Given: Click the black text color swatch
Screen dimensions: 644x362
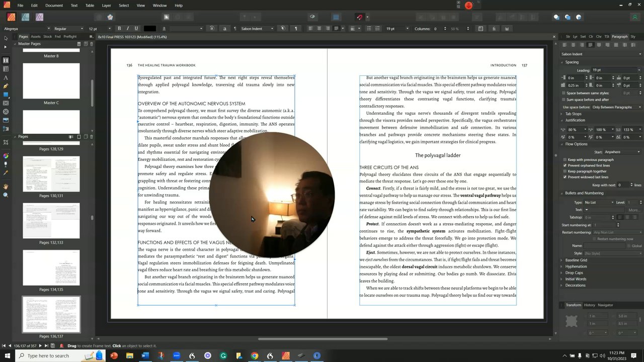Looking at the screenshot, I should click(x=149, y=29).
